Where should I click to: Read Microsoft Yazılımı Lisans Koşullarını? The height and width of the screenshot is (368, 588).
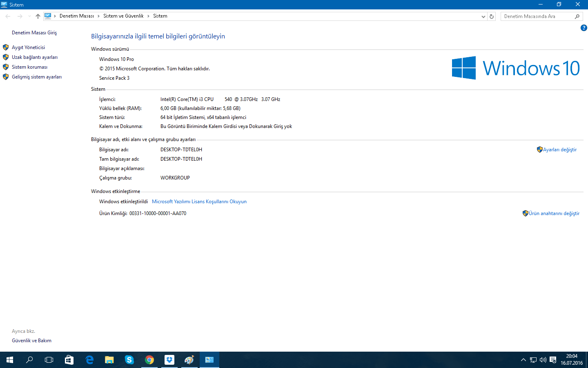click(199, 202)
